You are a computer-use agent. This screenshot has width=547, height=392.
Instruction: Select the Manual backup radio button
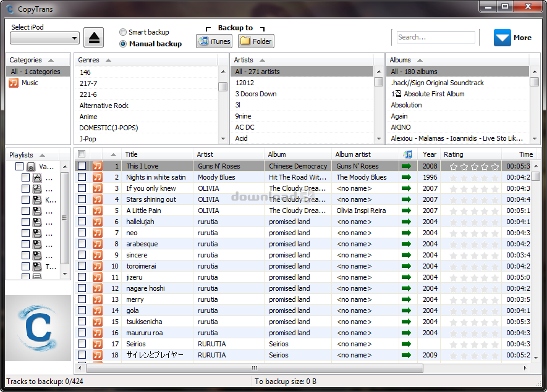click(x=123, y=44)
